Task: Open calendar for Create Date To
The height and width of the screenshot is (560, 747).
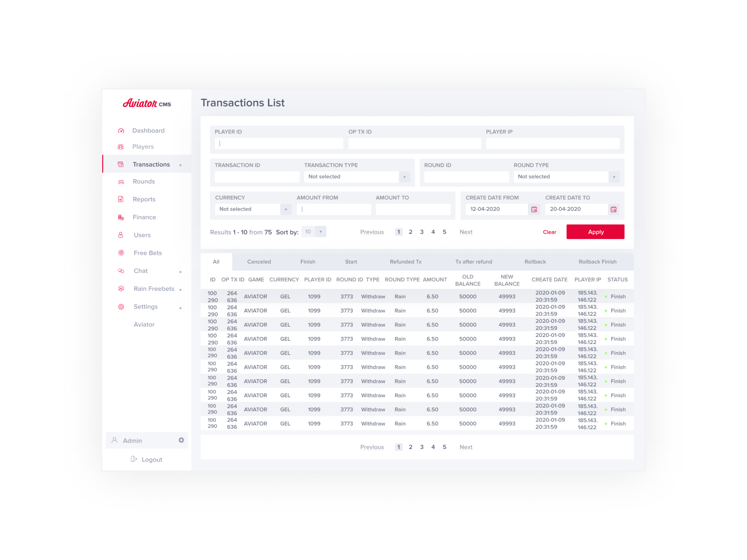Action: [613, 210]
